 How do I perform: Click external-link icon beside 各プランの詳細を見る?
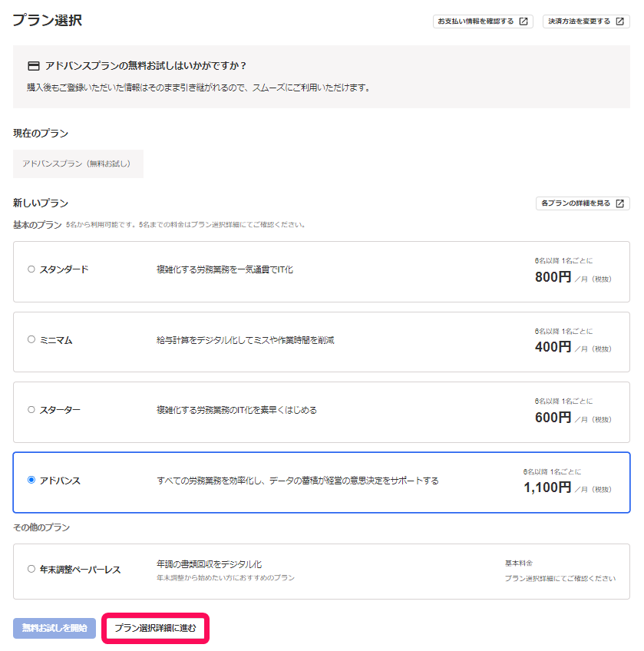[619, 203]
